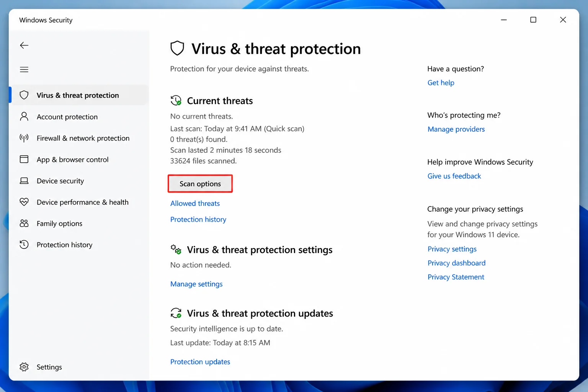
Task: Click the clock icon for Protection history in sidebar
Action: (x=24, y=245)
